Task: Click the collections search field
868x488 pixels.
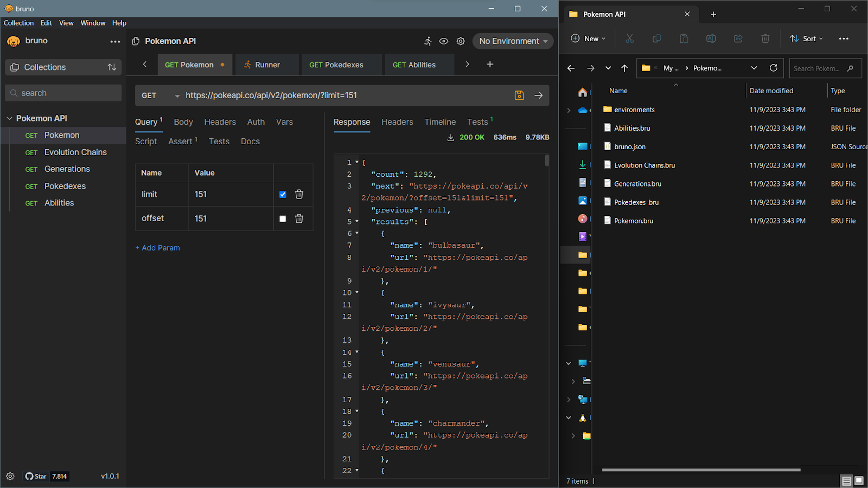Action: tap(63, 93)
